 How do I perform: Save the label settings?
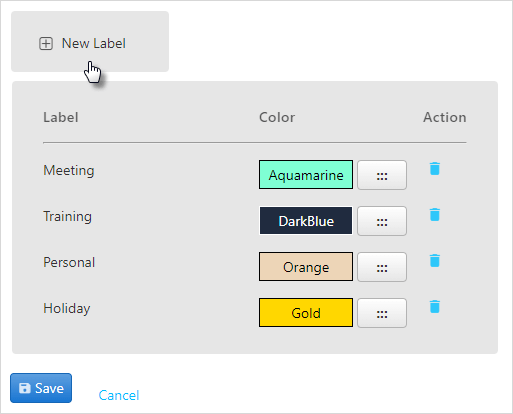41,388
